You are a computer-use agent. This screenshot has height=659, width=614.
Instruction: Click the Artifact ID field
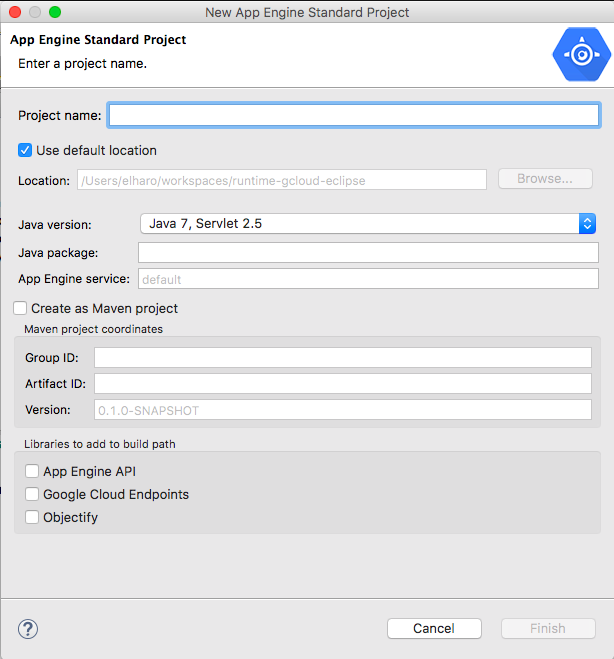pyautogui.click(x=343, y=384)
